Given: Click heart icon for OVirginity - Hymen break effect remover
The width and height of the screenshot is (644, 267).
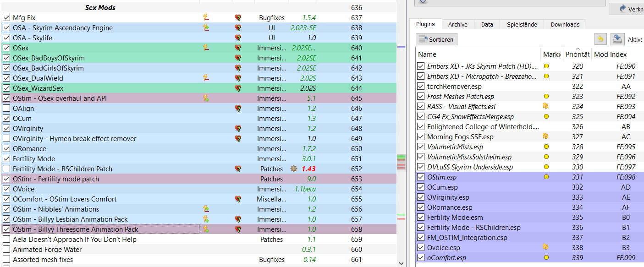Looking at the screenshot, I should 238,139.
